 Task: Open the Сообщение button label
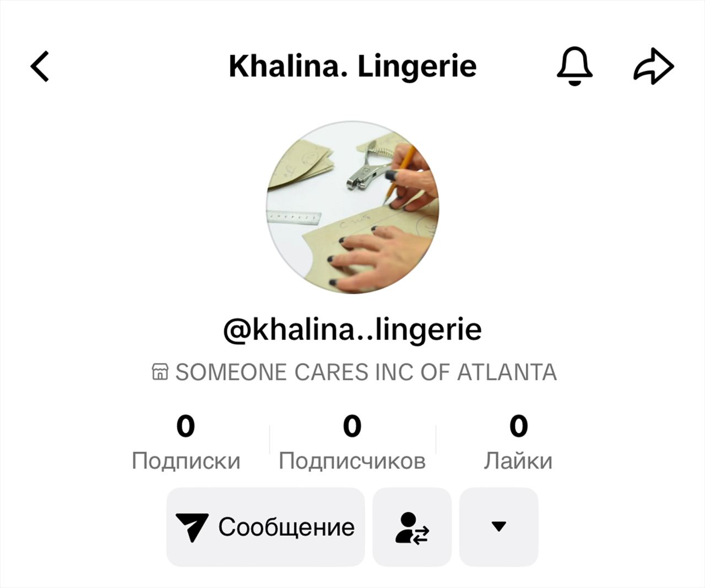(x=286, y=527)
